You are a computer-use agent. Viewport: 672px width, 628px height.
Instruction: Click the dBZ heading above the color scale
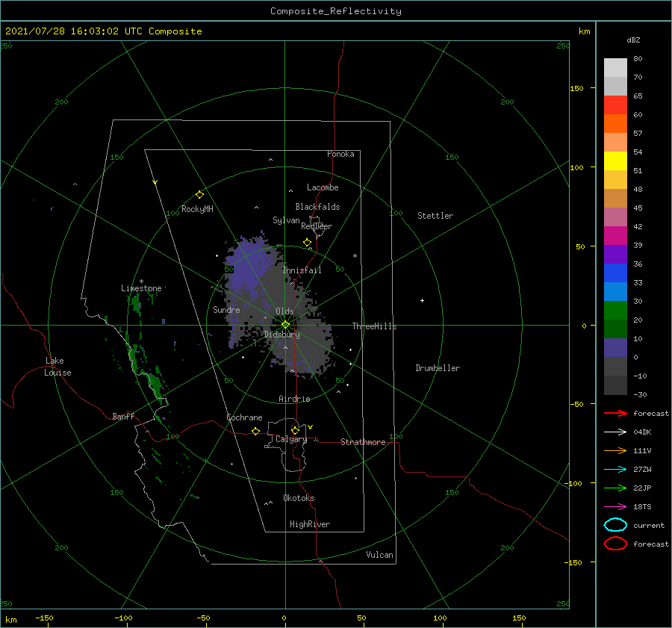click(633, 40)
